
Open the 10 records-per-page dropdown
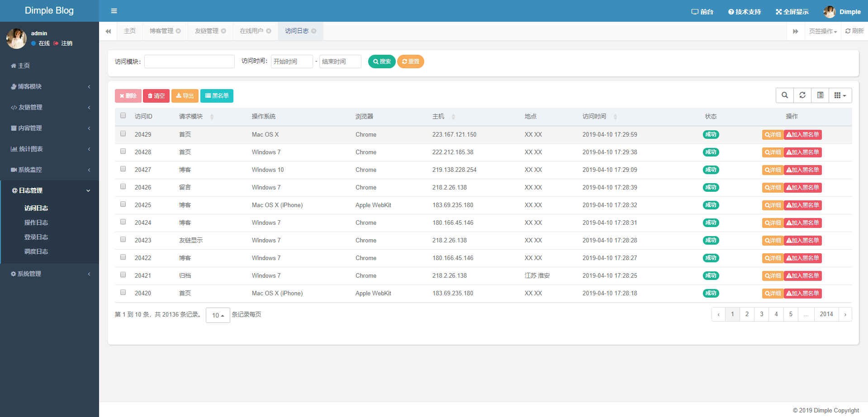click(x=218, y=315)
